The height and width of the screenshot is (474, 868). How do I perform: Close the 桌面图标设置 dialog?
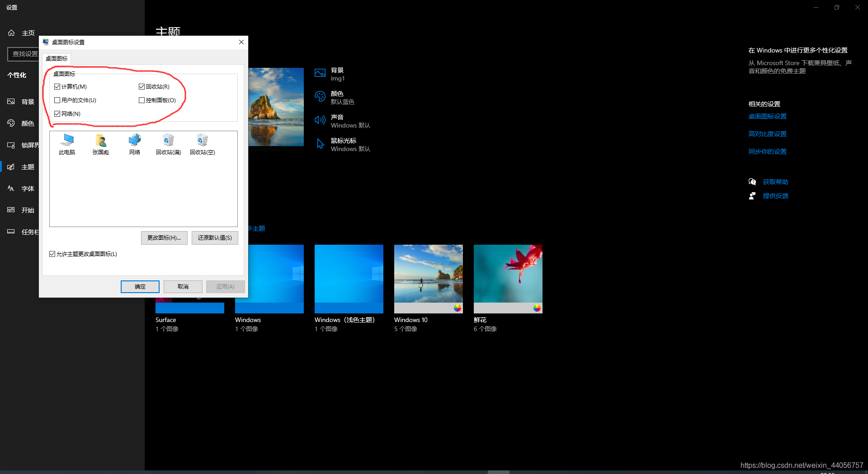(241, 42)
